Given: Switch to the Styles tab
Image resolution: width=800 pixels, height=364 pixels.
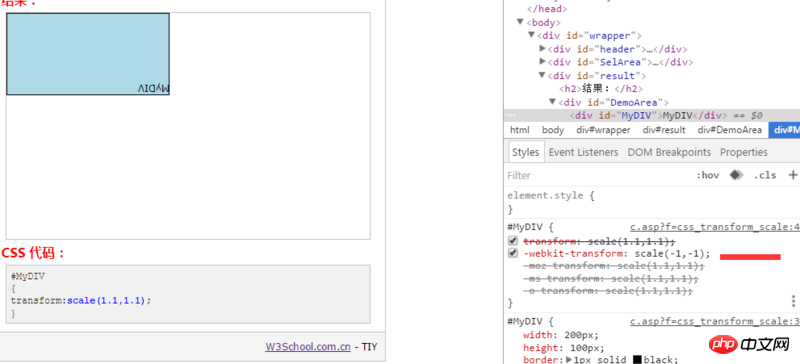Looking at the screenshot, I should (x=526, y=152).
